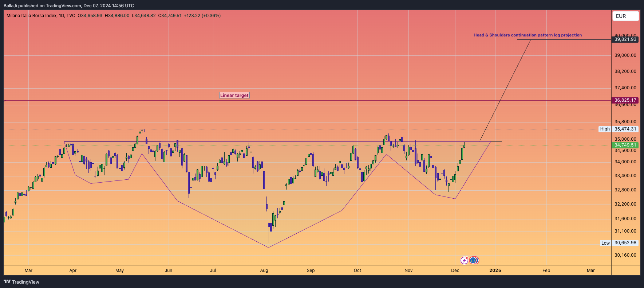This screenshot has height=288, width=644.
Task: Click the 'Dec' label on the time axis
Action: (455, 271)
